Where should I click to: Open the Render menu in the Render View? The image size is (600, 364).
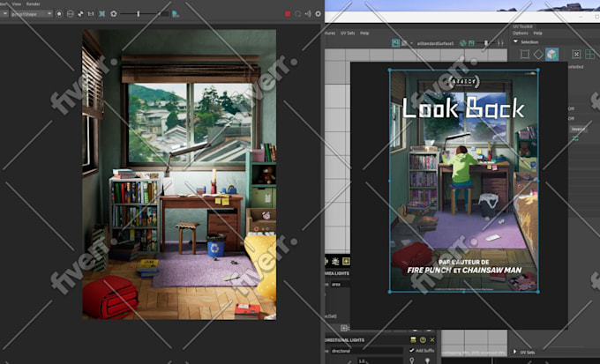click(x=34, y=4)
